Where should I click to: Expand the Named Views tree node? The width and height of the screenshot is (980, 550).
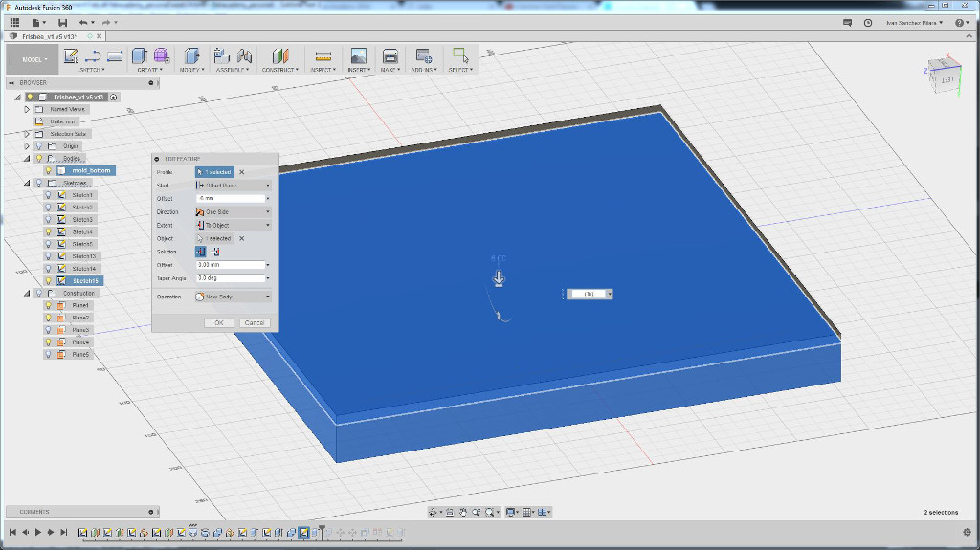(x=27, y=109)
